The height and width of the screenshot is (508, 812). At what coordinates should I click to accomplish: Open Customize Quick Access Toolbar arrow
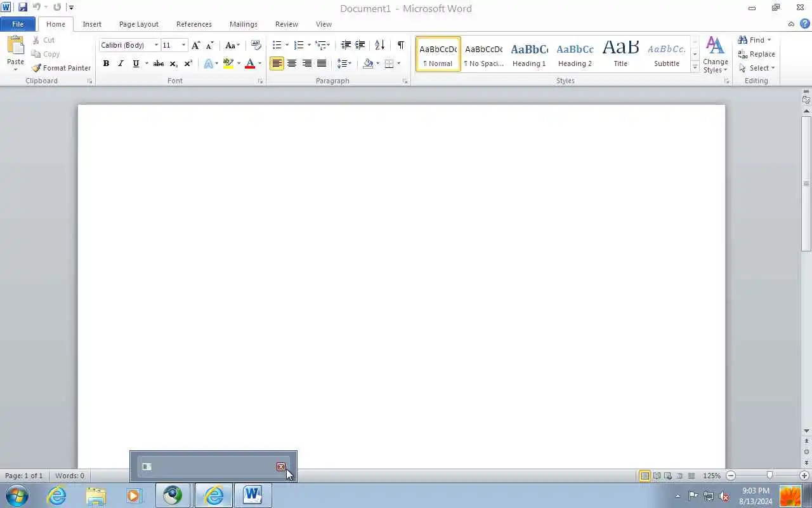point(71,8)
